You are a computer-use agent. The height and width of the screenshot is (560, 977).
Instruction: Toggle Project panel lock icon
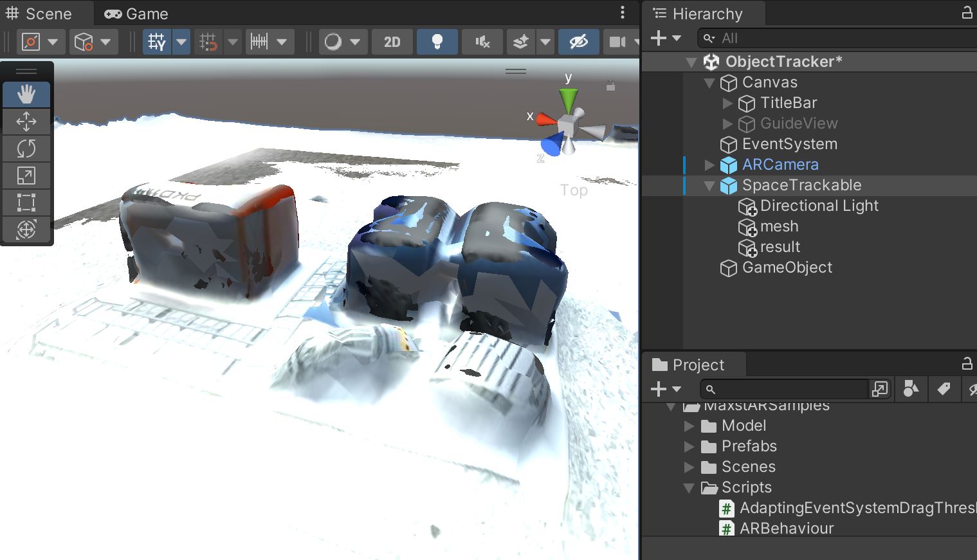967,364
